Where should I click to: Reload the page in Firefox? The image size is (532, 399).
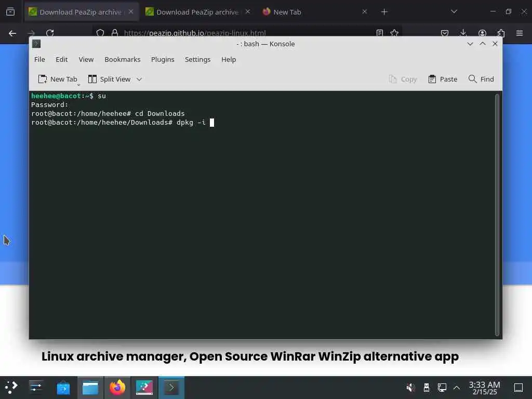(50, 33)
